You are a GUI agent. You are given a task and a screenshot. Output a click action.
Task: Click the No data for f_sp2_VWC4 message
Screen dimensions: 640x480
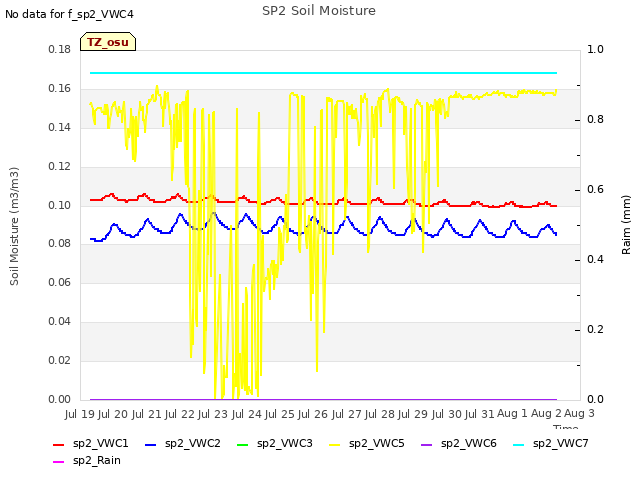[69, 14]
